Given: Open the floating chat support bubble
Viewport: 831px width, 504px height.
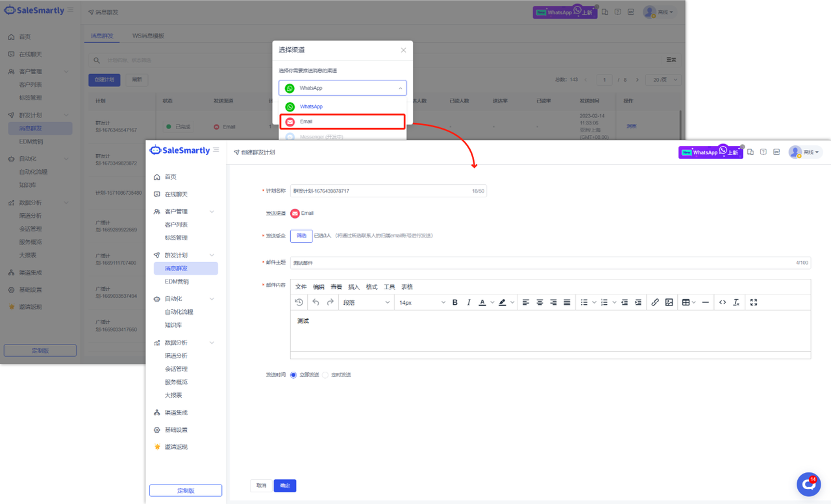Looking at the screenshot, I should tap(808, 484).
